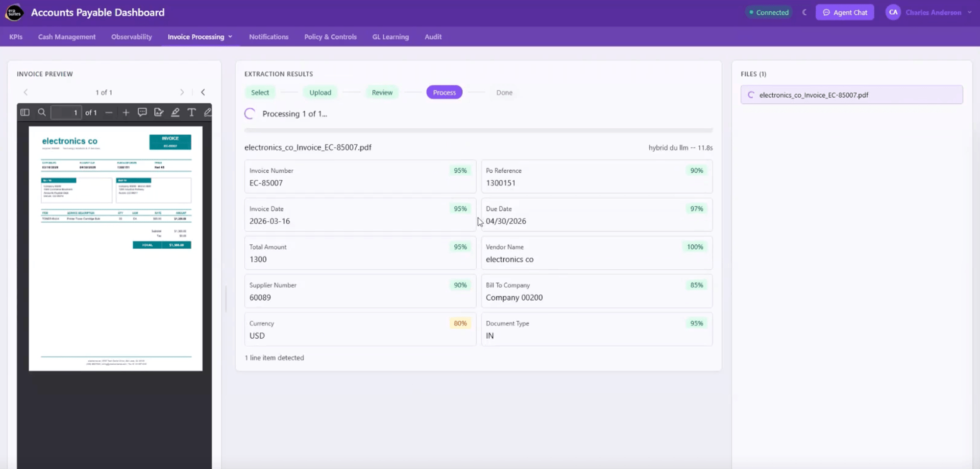Open the Cash Management tab
Viewport: 980px width, 469px height.
67,37
